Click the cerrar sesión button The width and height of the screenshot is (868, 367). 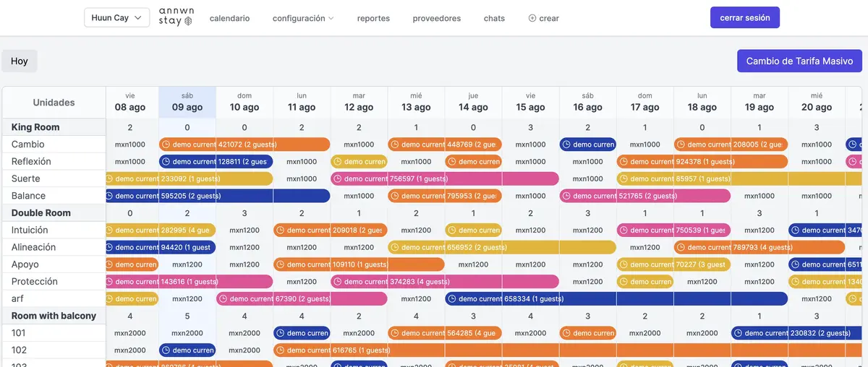pyautogui.click(x=745, y=17)
